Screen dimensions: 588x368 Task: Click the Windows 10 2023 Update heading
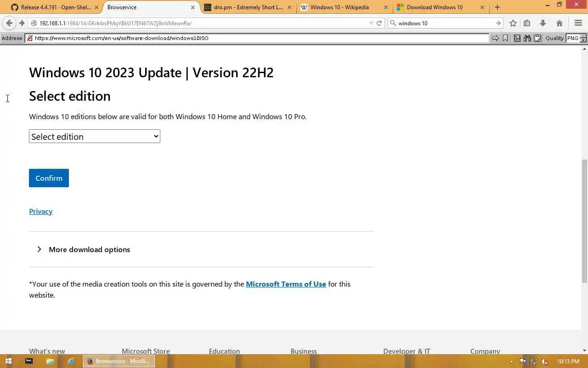pos(151,73)
